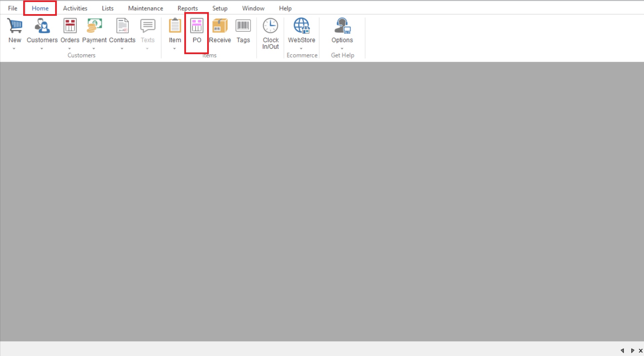Open the Orders icon
The height and width of the screenshot is (356, 644).
pyautogui.click(x=70, y=26)
